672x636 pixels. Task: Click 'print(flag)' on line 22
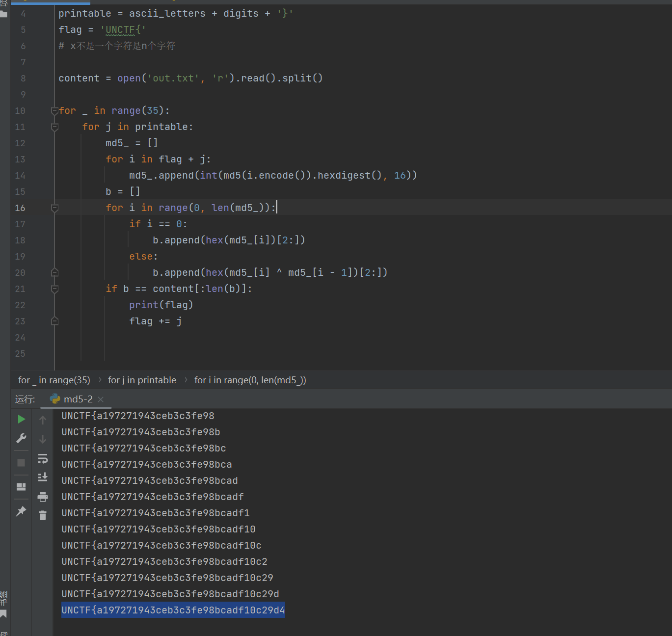(x=161, y=305)
